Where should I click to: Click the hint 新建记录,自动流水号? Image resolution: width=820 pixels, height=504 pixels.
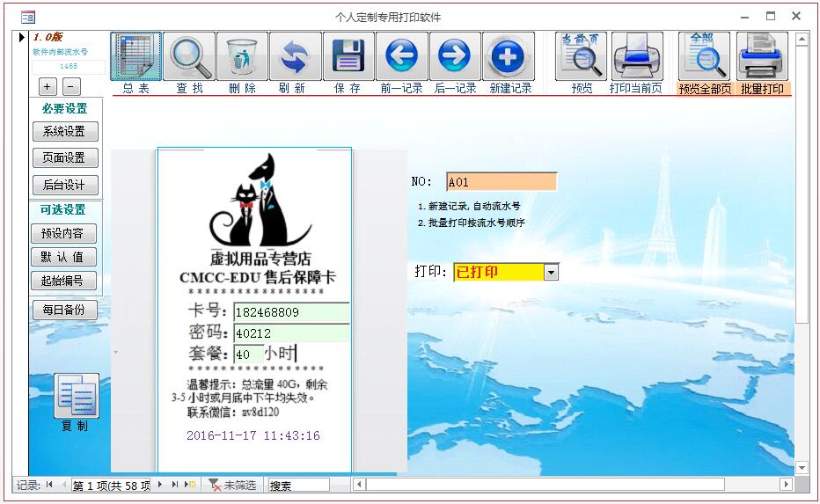click(x=469, y=206)
